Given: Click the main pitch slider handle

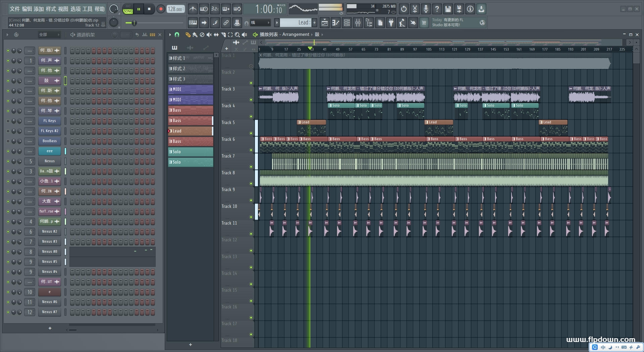Looking at the screenshot, I should pos(134,23).
